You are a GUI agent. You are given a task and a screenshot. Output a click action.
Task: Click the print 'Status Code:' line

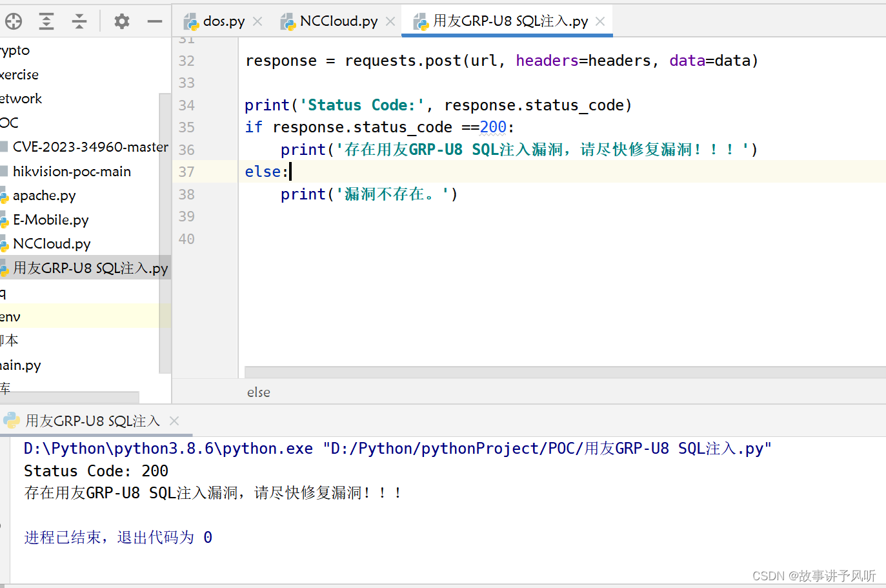click(x=438, y=105)
